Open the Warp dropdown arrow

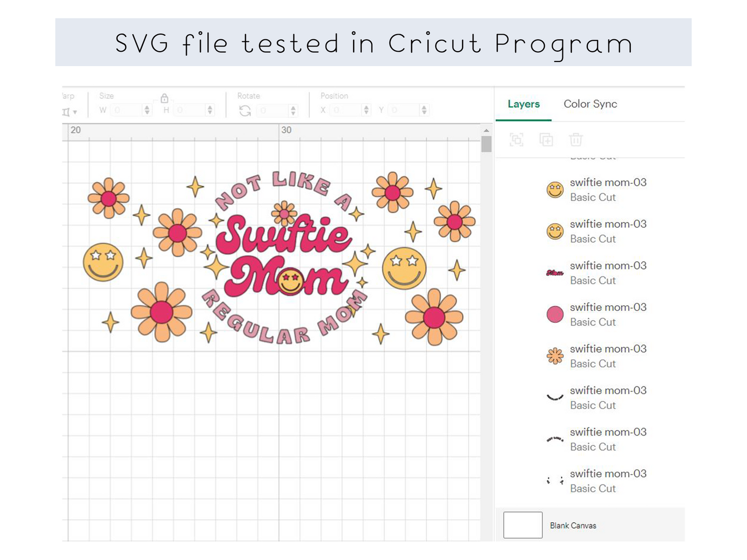tap(75, 112)
